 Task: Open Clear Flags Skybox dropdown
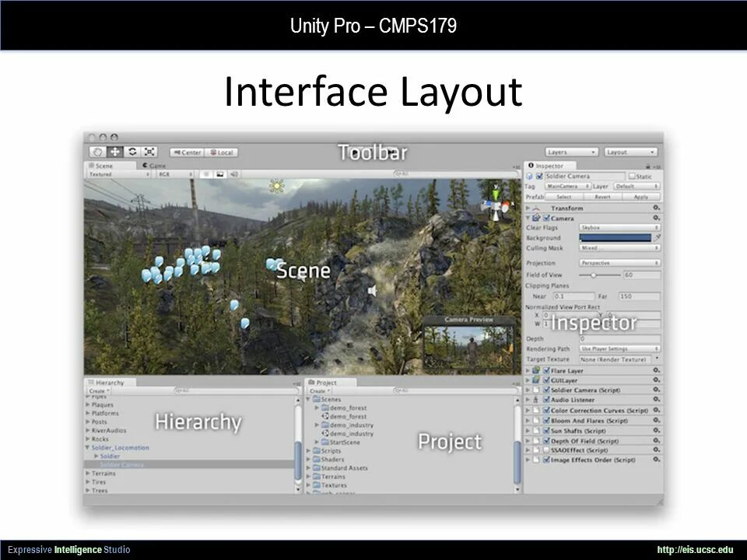click(619, 228)
